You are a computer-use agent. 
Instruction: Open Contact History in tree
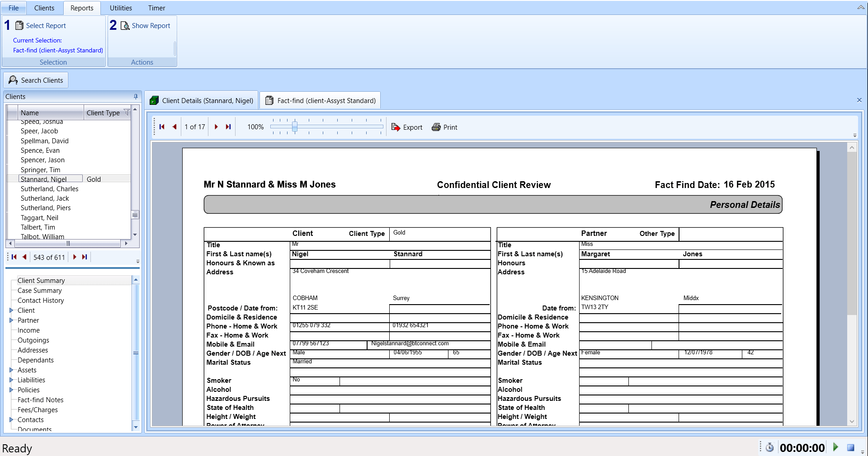(x=41, y=301)
